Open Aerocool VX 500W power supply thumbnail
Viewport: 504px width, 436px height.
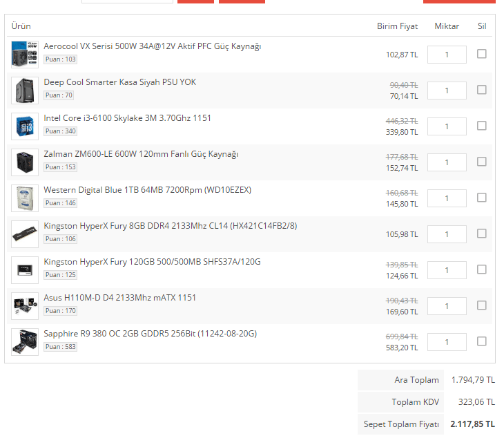[x=25, y=55]
